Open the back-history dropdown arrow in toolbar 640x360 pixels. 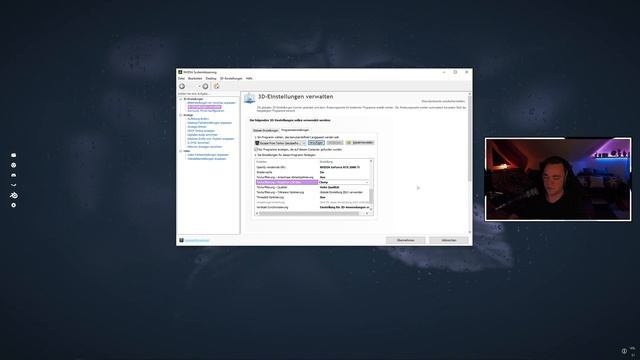point(199,86)
